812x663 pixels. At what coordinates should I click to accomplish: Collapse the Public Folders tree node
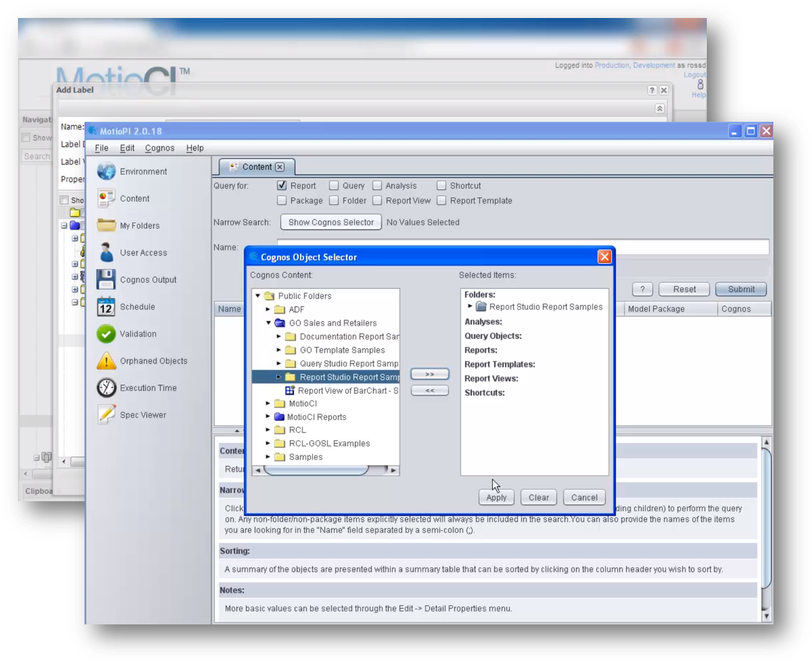click(x=258, y=296)
